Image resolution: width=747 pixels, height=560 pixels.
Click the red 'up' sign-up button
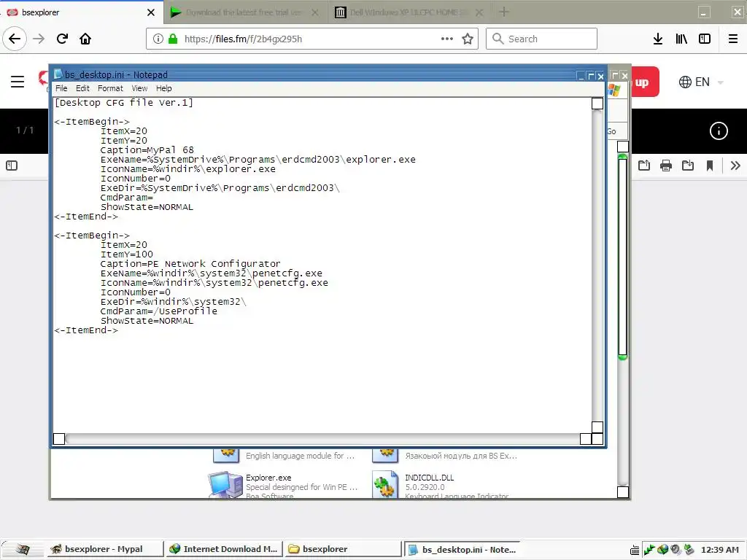click(645, 82)
